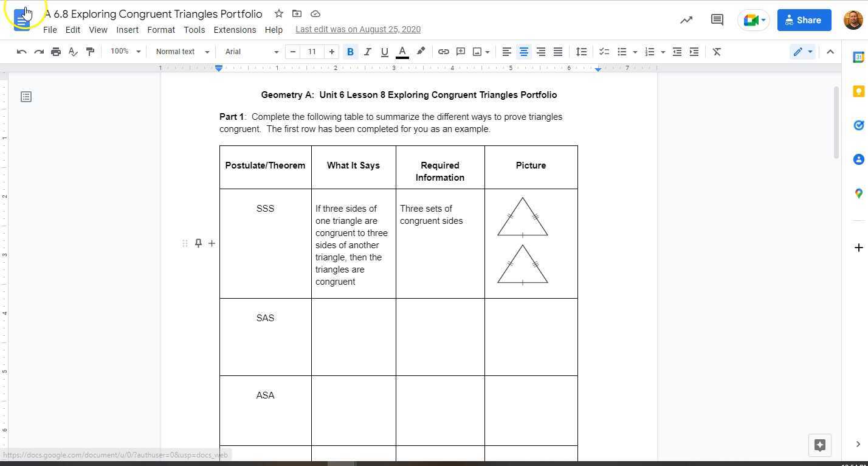Open the zoom level dropdown
The height and width of the screenshot is (466, 868).
(125, 52)
